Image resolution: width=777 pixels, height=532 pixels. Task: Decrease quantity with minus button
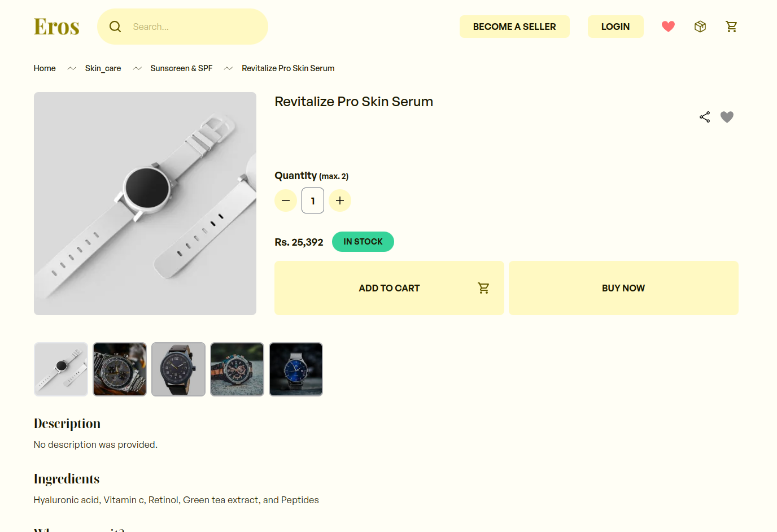pyautogui.click(x=286, y=200)
